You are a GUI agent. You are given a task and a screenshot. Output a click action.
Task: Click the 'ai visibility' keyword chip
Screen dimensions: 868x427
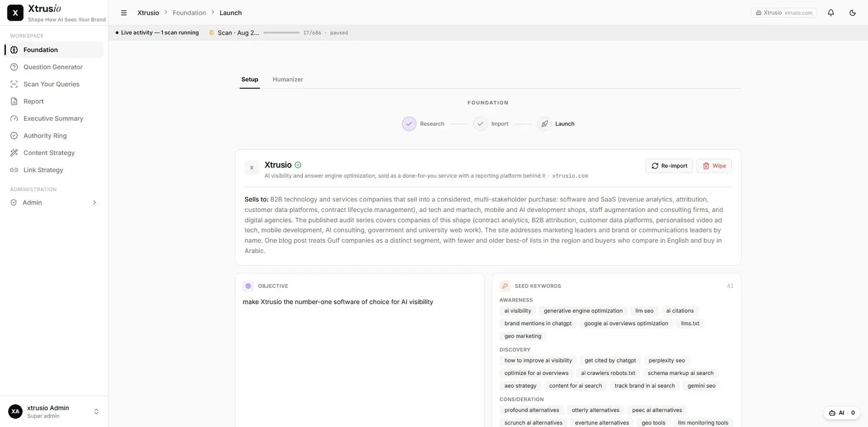click(518, 311)
